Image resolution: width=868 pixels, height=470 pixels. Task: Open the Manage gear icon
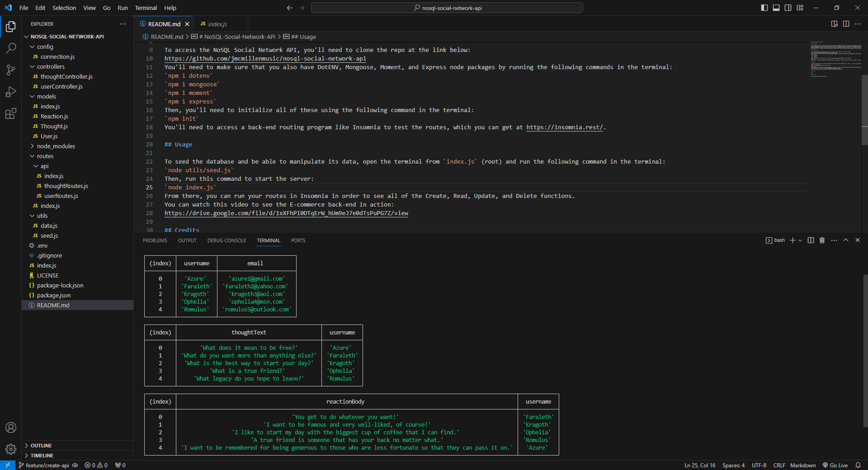[x=11, y=449]
